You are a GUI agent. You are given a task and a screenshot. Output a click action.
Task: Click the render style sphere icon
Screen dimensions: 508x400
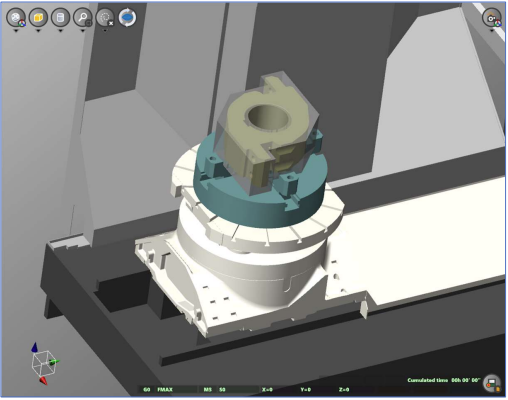[16, 17]
